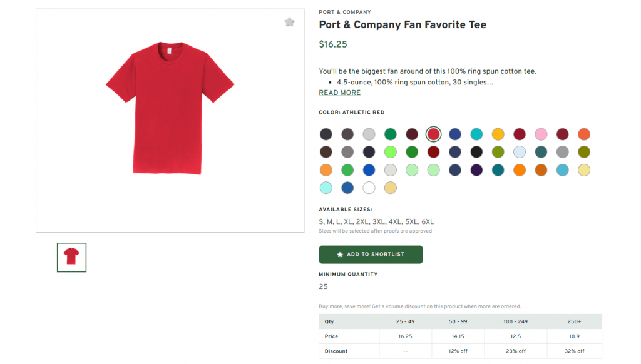
Task: Choose the pink color swatch
Action: pos(540,134)
